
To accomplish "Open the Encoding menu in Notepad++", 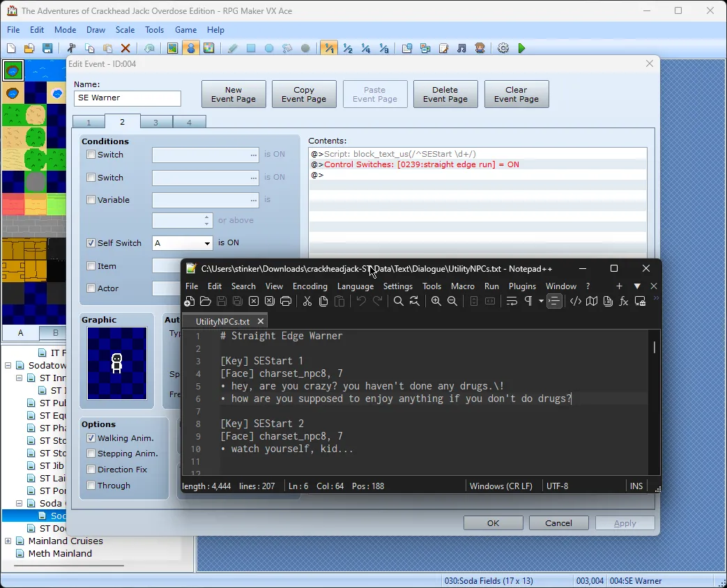I will click(310, 286).
